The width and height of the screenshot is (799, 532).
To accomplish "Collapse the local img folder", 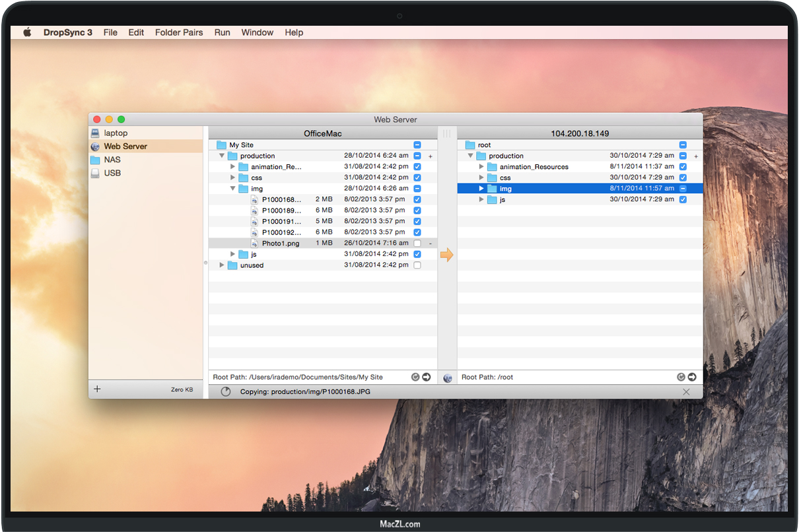I will pos(233,189).
